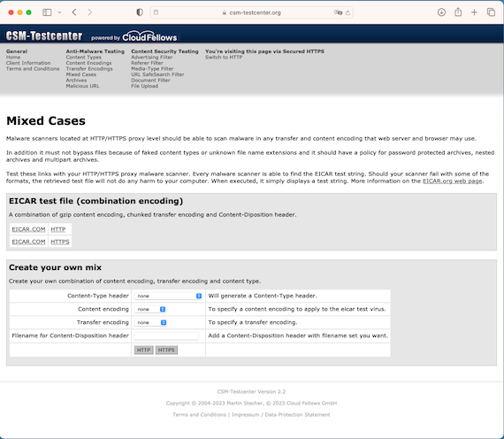
Task: Click 'To specify a transfer encoding.' text
Action: (253, 322)
